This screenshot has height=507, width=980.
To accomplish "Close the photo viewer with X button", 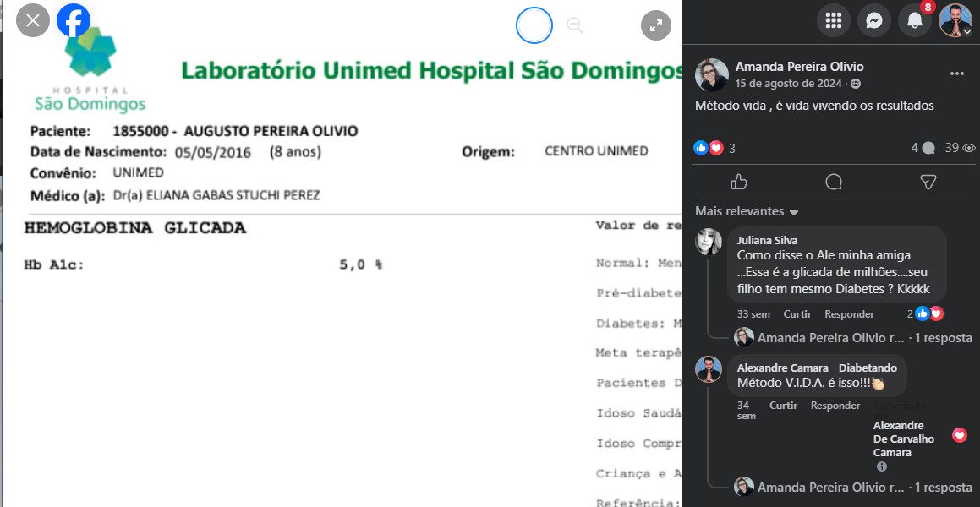I will (33, 20).
